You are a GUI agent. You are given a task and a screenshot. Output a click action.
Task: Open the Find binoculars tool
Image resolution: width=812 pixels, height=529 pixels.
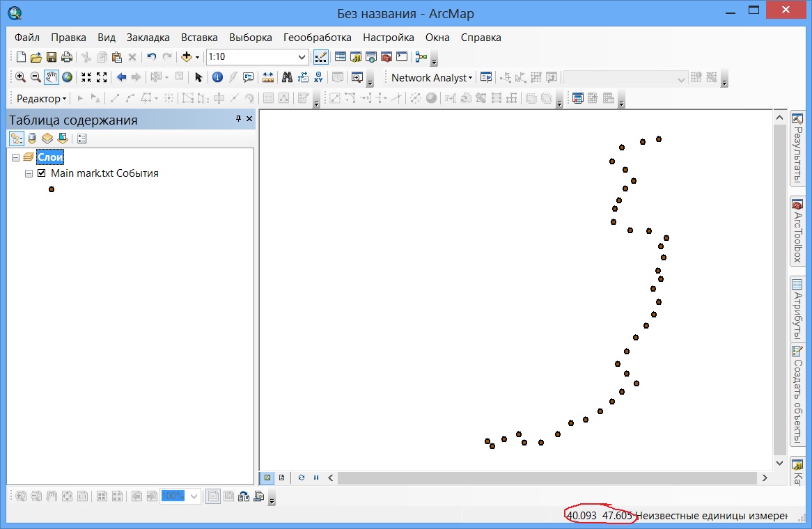point(287,77)
